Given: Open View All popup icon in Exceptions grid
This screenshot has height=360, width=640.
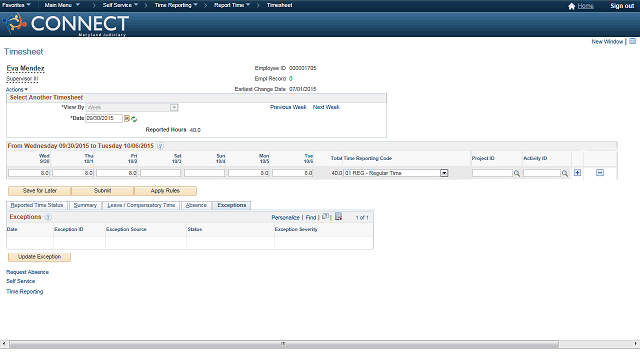Looking at the screenshot, I should pyautogui.click(x=325, y=217).
